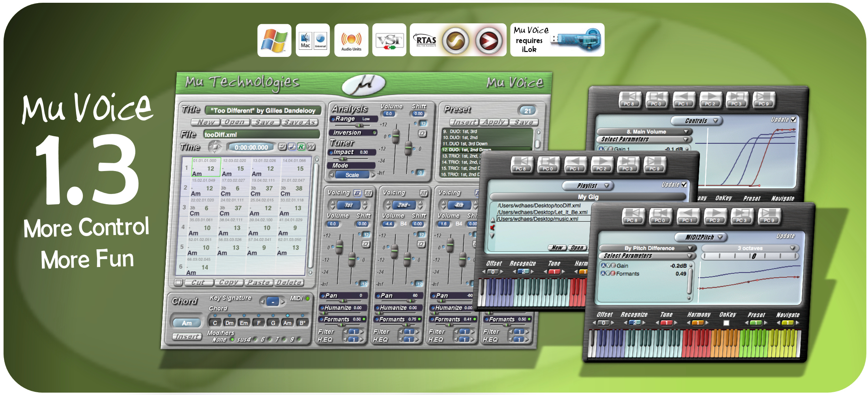Adjust the Analysis Volume fader
Image resolution: width=868 pixels, height=395 pixels.
[x=396, y=137]
